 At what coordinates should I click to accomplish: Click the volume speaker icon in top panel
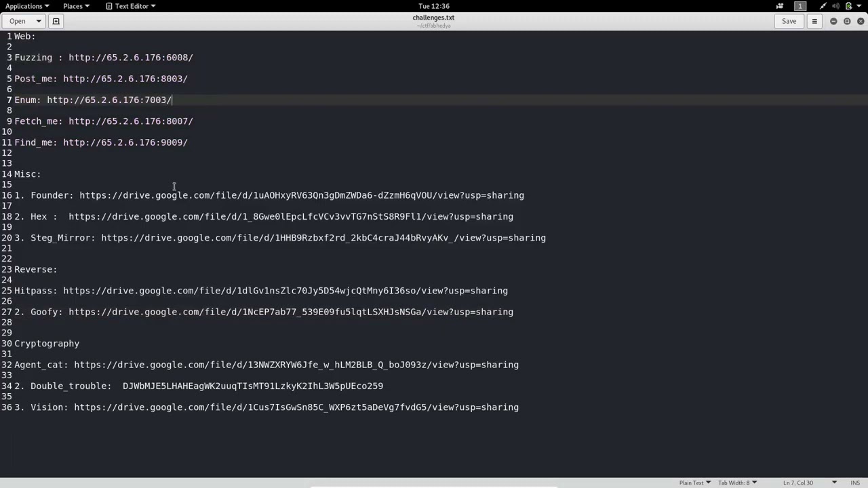(x=836, y=6)
